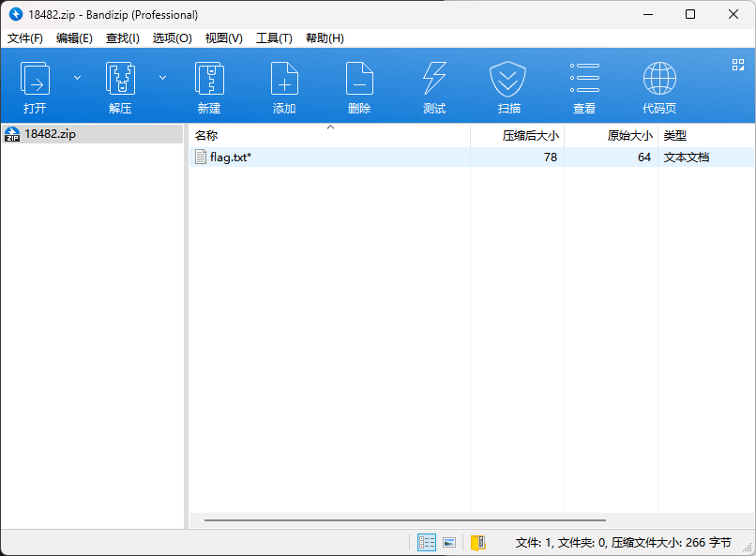Click the toolbar customize grid icon
The image size is (756, 556).
737,65
